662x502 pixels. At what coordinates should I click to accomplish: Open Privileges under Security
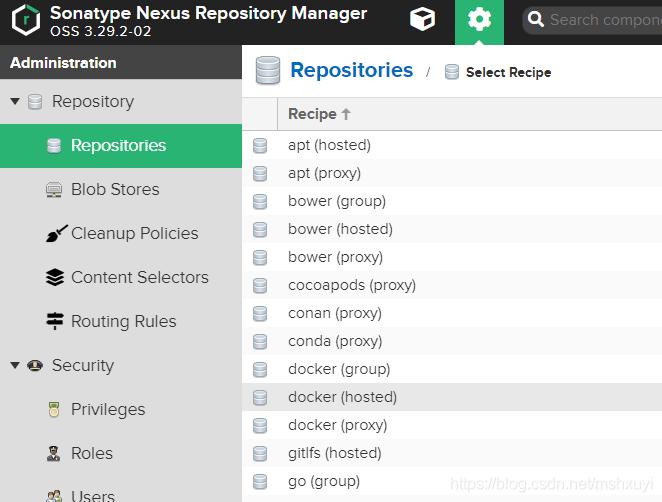click(121, 409)
